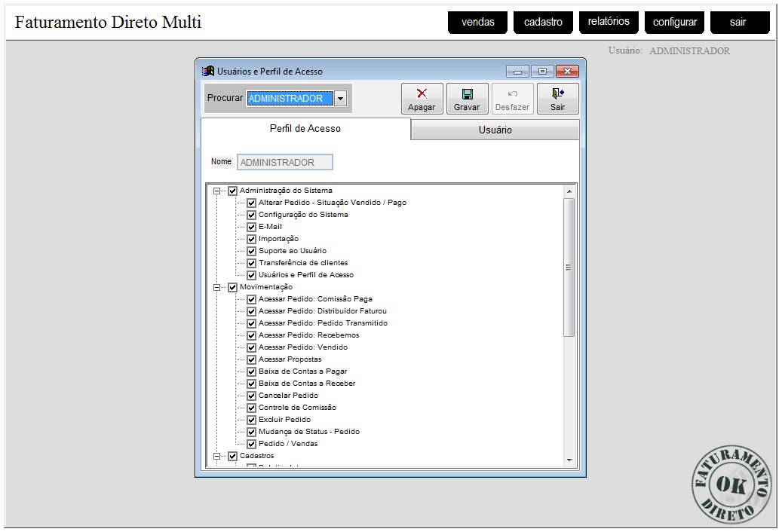
Task: Select the Perfil de Acesso tab
Action: [305, 129]
